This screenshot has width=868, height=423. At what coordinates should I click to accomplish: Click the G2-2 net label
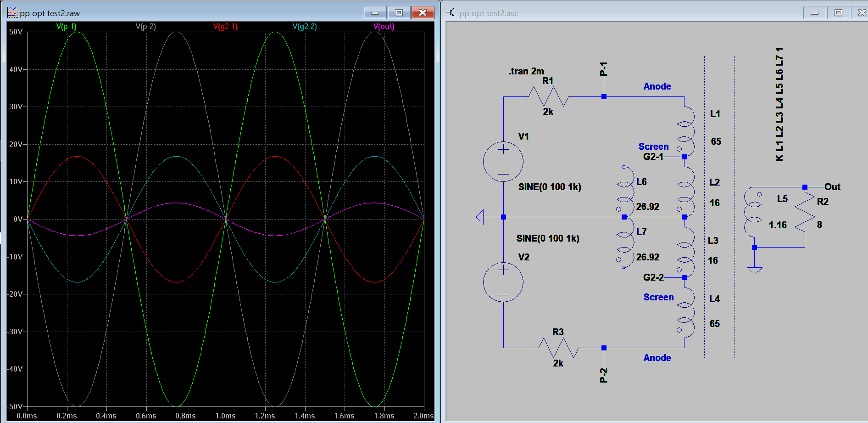point(653,277)
